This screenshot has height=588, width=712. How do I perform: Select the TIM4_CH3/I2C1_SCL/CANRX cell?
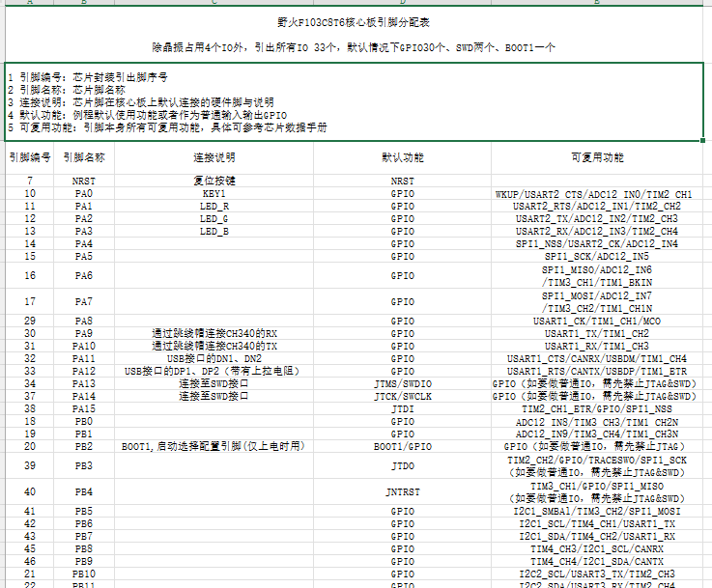597,549
